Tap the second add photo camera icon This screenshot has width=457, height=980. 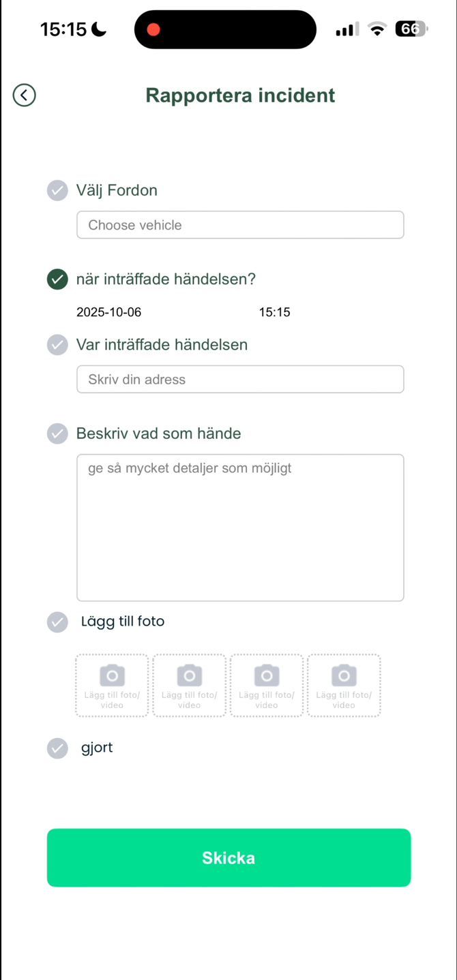[x=190, y=675]
